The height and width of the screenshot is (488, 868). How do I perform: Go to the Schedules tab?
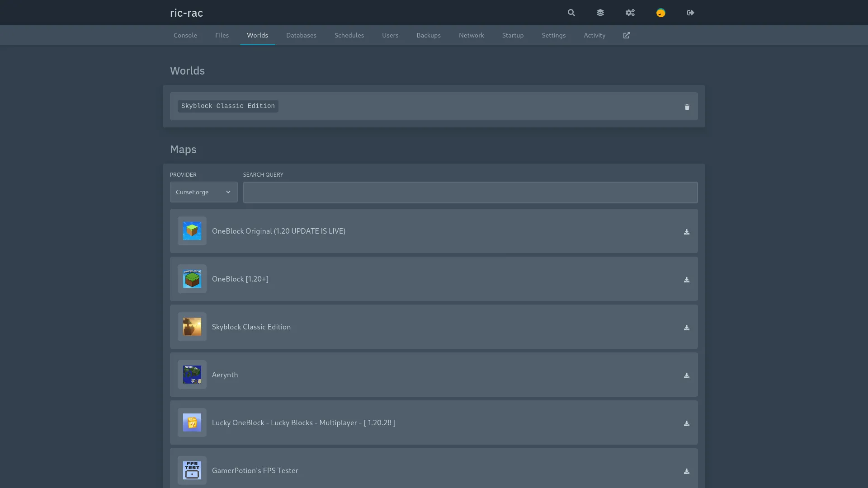[349, 35]
